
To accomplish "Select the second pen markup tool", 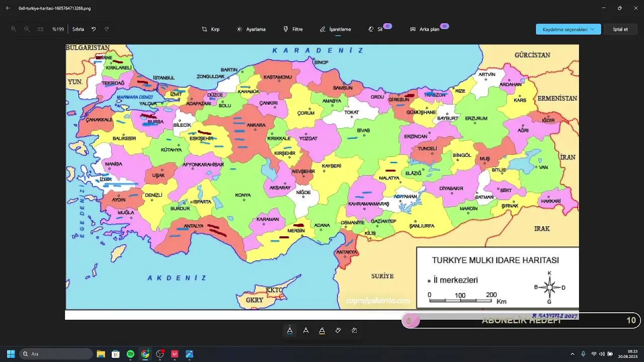I will (x=306, y=330).
